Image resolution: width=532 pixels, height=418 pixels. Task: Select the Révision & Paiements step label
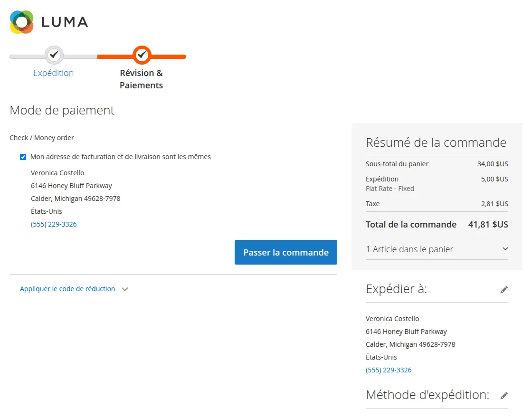[x=141, y=79]
